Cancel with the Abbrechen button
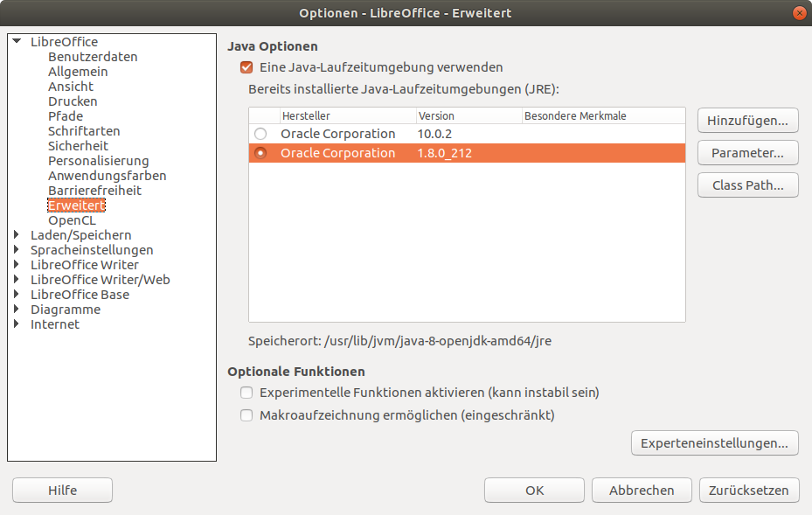 (642, 491)
